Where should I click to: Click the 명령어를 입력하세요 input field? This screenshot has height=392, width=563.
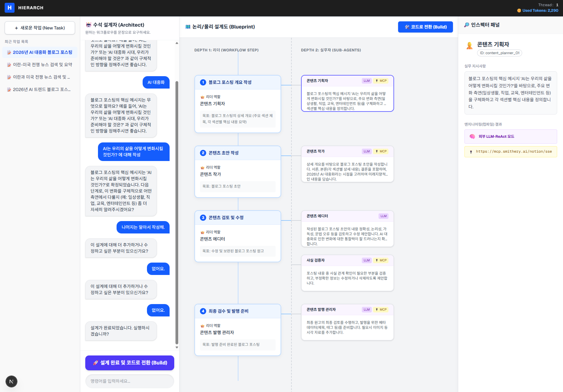click(x=130, y=381)
